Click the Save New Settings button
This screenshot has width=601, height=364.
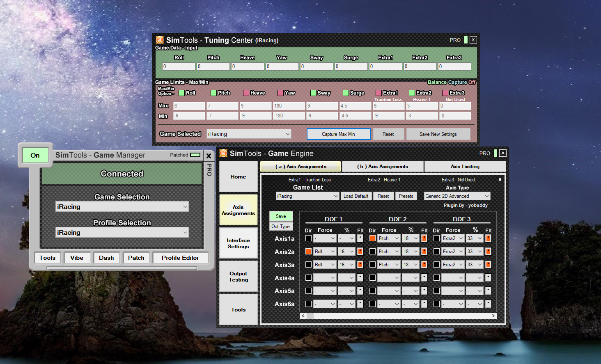(x=438, y=134)
